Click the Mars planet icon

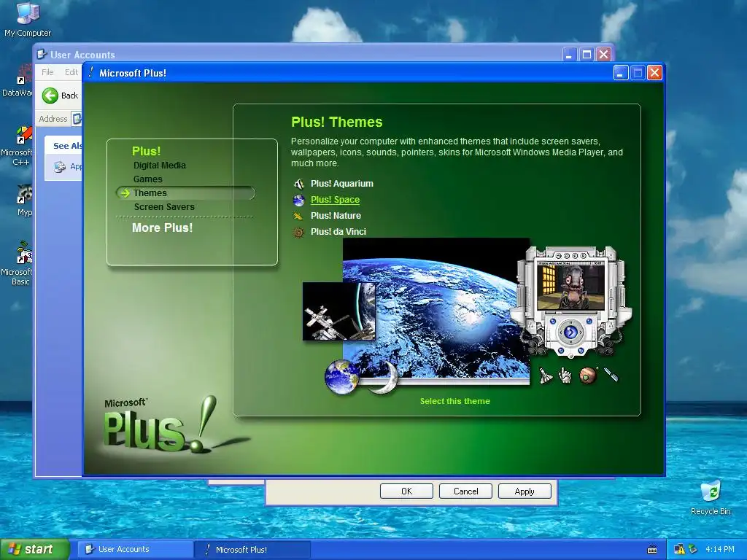588,376
